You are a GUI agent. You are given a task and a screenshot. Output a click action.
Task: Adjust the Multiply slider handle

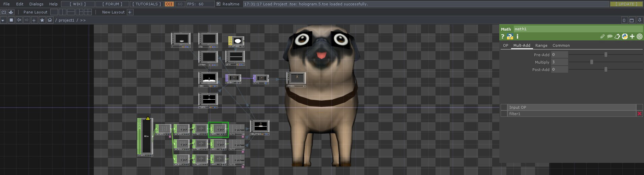(x=591, y=62)
